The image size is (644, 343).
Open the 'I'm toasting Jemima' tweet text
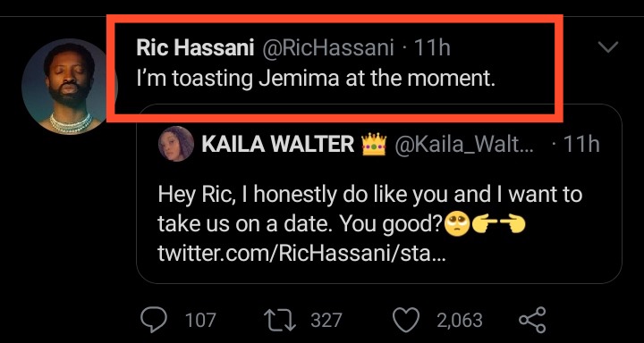coord(316,79)
